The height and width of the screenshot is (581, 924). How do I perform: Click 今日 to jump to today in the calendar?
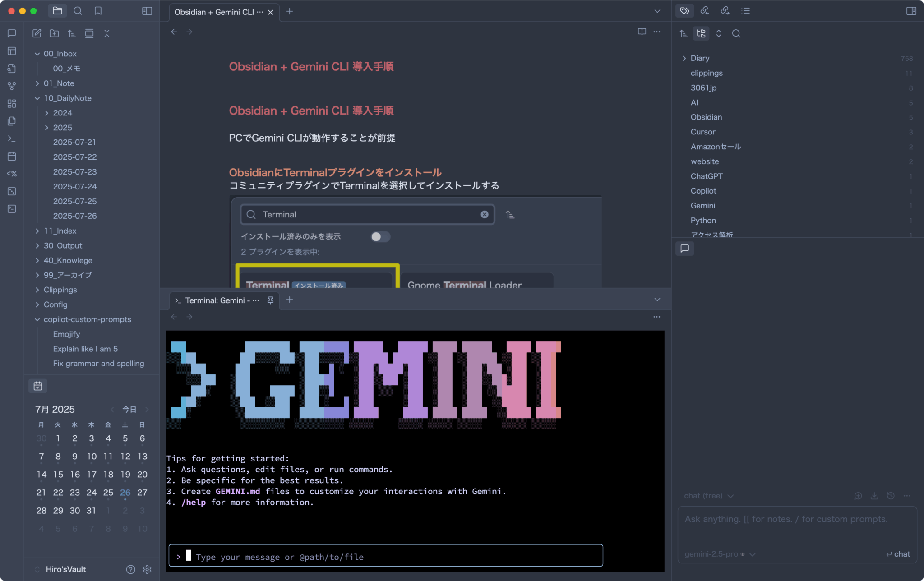pyautogui.click(x=129, y=410)
